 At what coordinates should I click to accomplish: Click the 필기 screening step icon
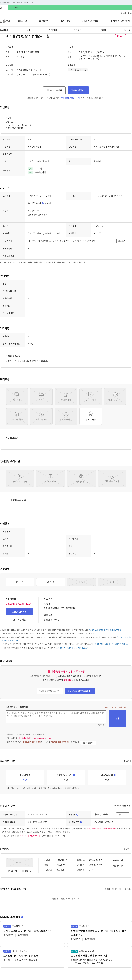(x=81, y=582)
